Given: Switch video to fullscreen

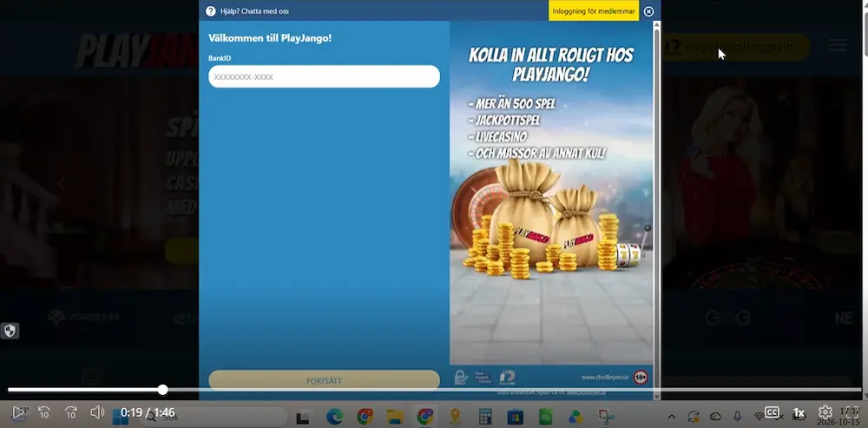Looking at the screenshot, I should tap(852, 412).
